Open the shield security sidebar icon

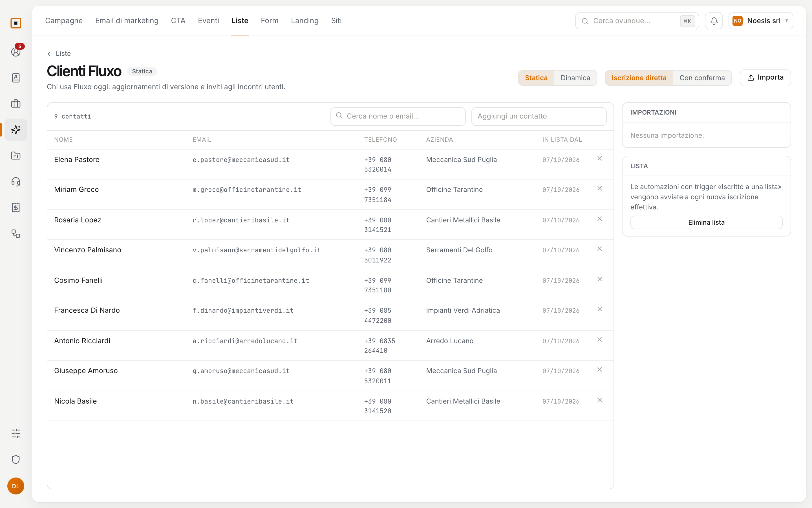[x=16, y=459]
